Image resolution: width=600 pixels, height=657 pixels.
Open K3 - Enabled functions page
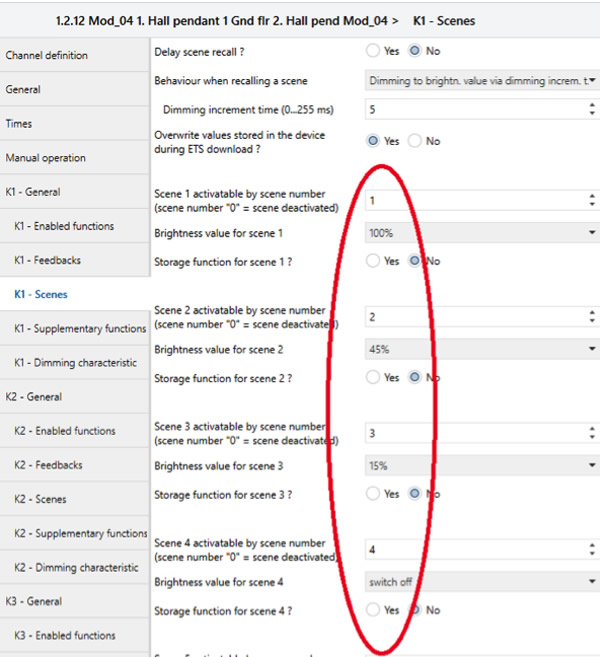[75, 636]
